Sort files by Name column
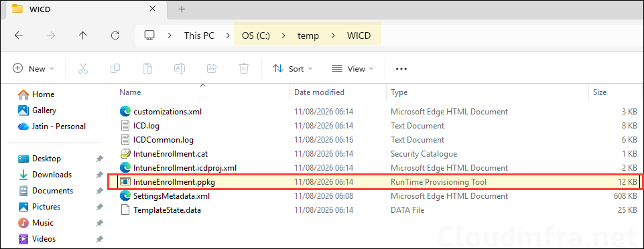This screenshot has width=644, height=249. coord(130,92)
